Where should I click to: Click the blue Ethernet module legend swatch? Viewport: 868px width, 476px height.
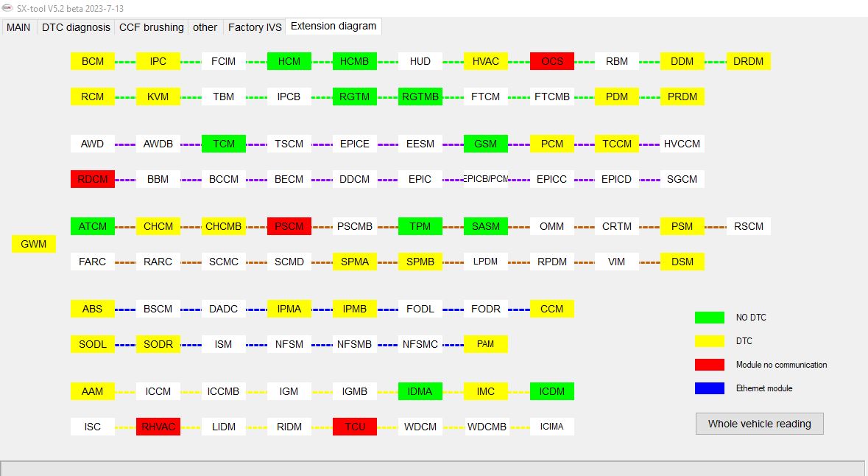709,388
